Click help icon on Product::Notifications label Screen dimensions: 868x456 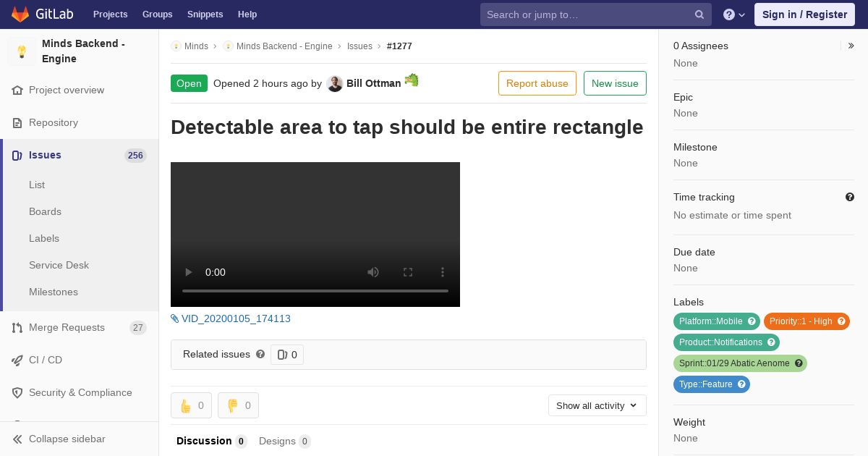(771, 342)
